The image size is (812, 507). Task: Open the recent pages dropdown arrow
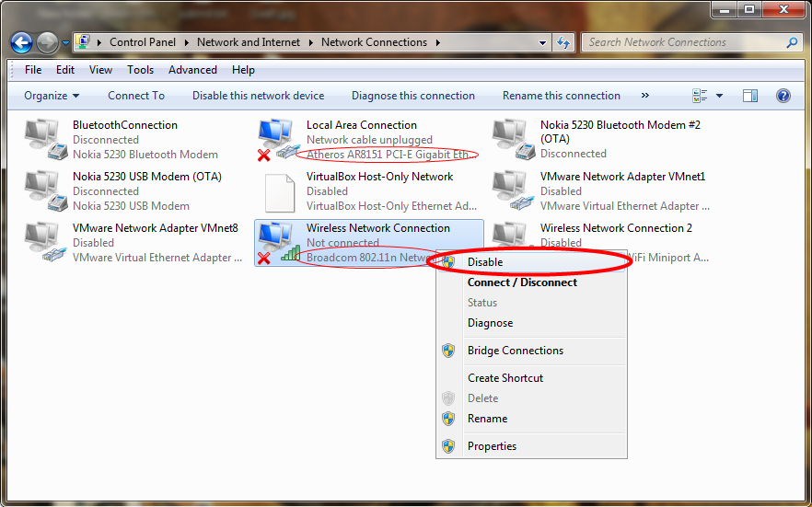(x=65, y=43)
